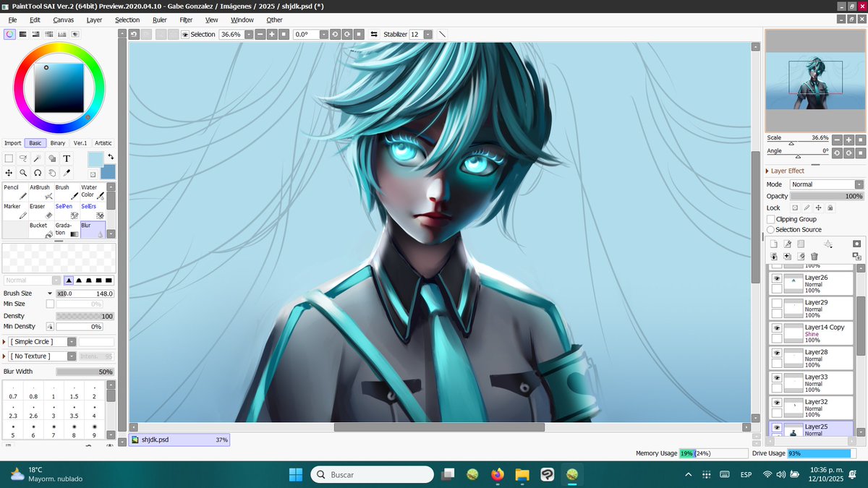This screenshot has height=488, width=868.
Task: Select the Bucket fill tool
Action: click(41, 229)
